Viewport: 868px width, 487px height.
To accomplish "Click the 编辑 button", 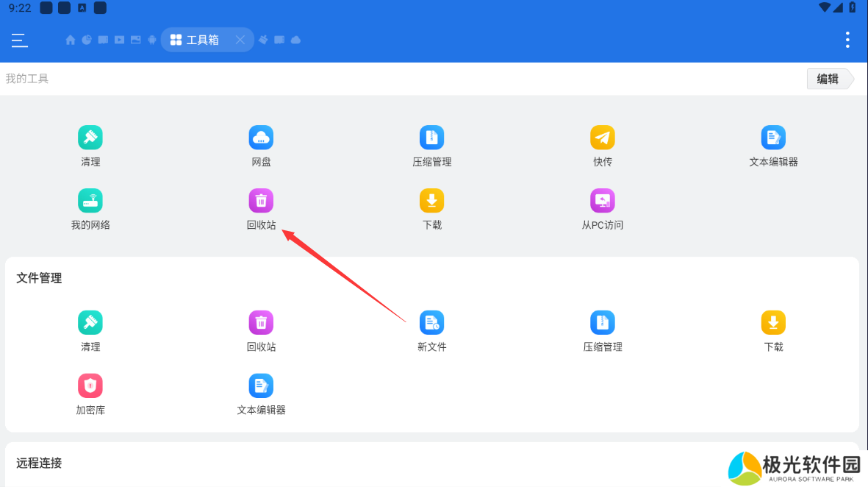I will (x=828, y=79).
